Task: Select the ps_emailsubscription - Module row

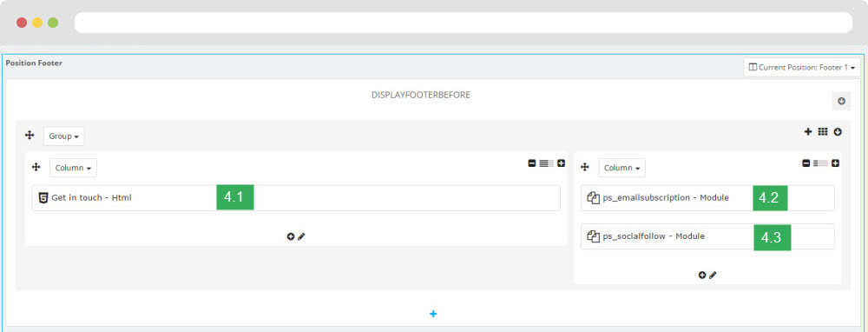Action: [x=707, y=198]
